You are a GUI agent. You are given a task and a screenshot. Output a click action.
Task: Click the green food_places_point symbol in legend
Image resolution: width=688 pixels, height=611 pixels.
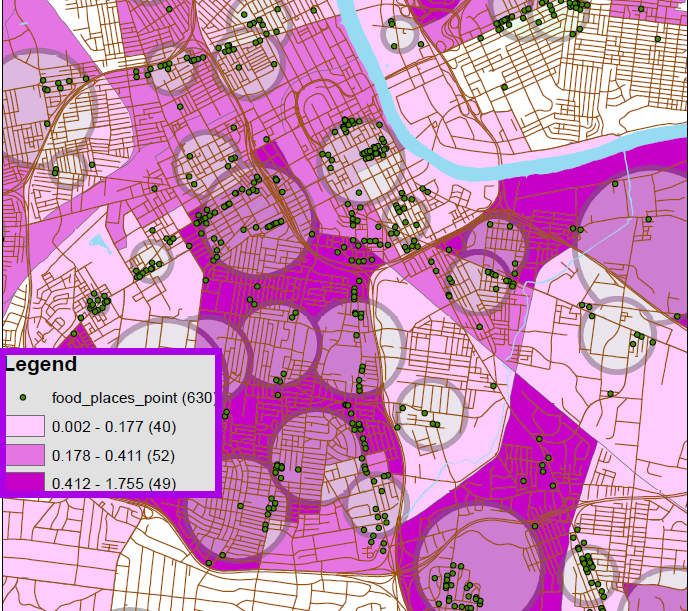click(22, 398)
